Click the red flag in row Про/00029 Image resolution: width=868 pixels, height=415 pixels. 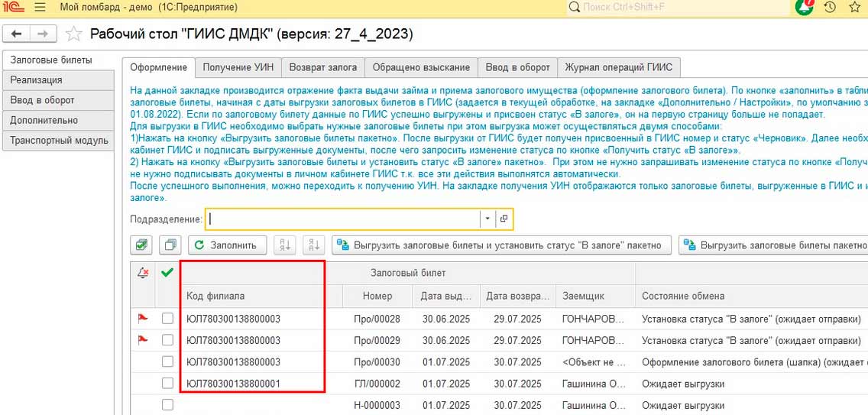tap(143, 340)
